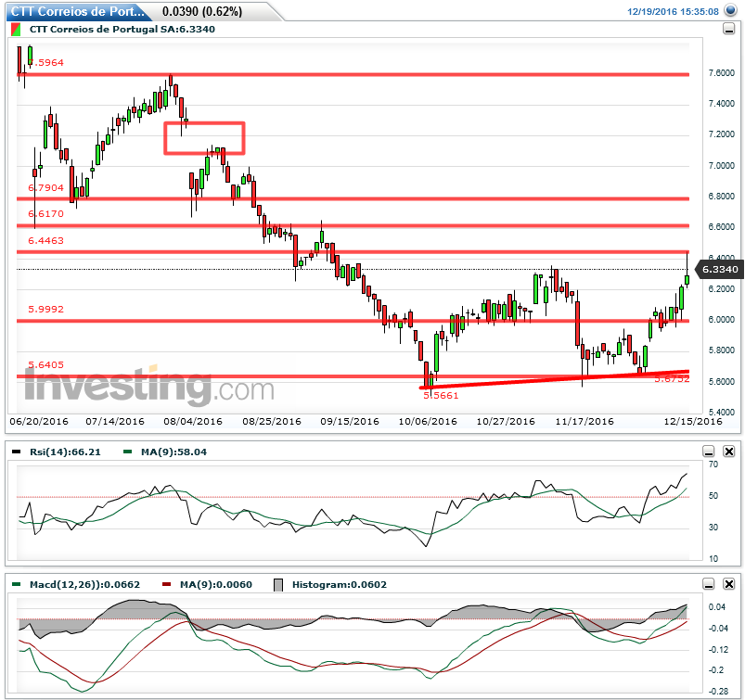Click the green marker before MA(9):58.04
The width and height of the screenshot is (745, 700).
click(x=127, y=452)
